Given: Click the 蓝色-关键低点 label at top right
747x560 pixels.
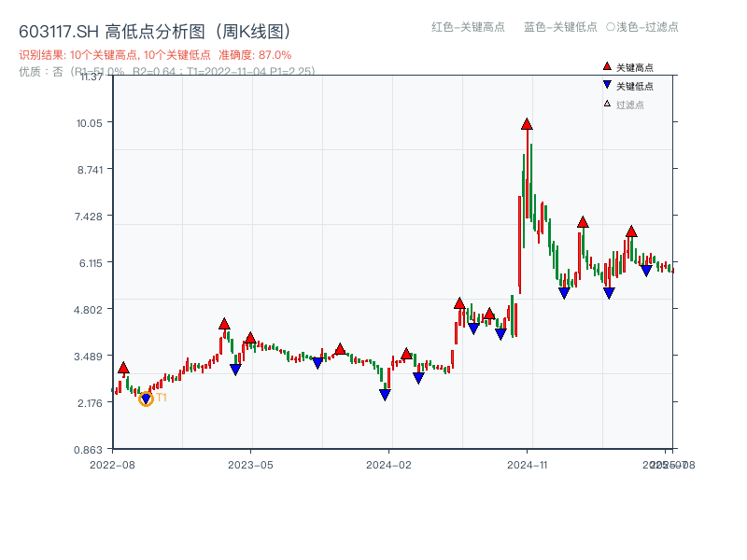Looking at the screenshot, I should tap(561, 28).
